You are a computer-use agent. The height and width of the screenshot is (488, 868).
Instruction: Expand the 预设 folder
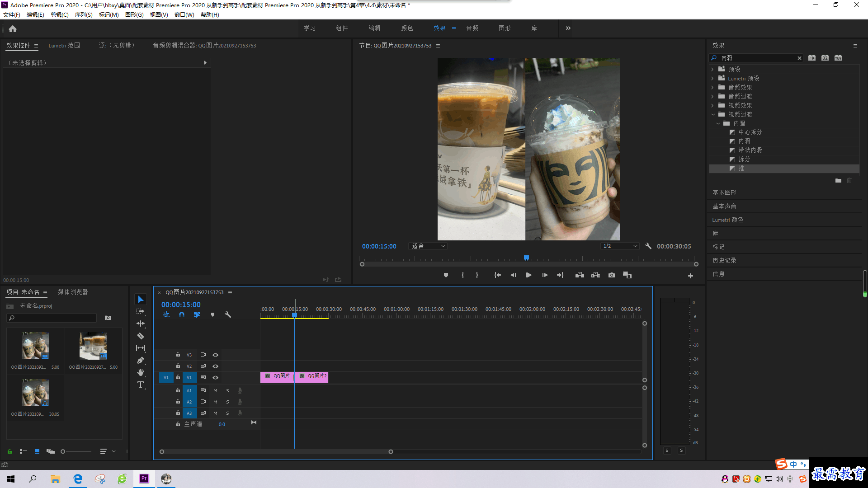point(712,69)
